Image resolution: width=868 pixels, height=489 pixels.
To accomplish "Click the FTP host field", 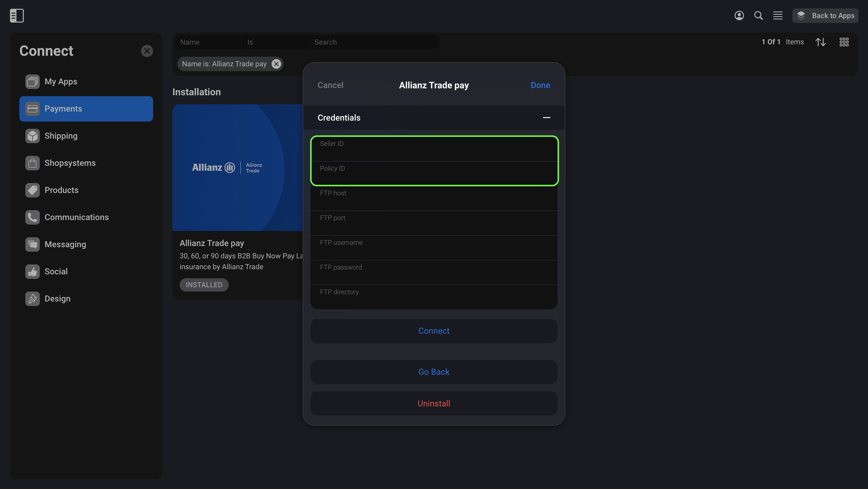I will pos(434,198).
